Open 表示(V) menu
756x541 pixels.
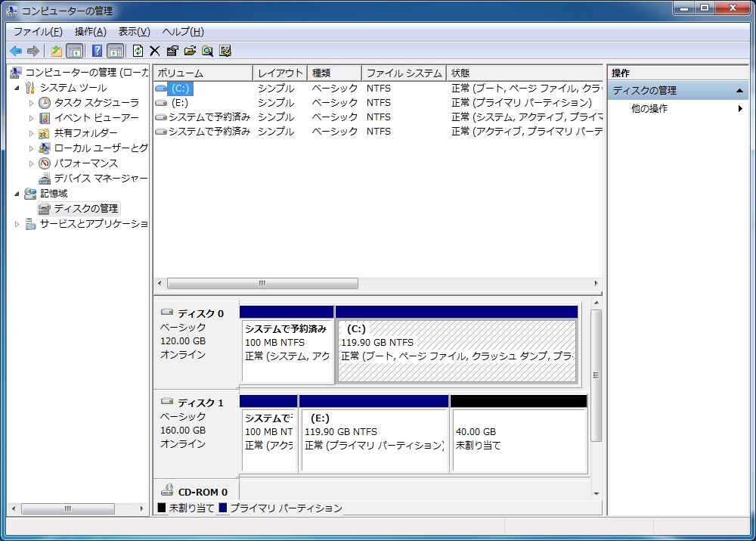[x=134, y=32]
